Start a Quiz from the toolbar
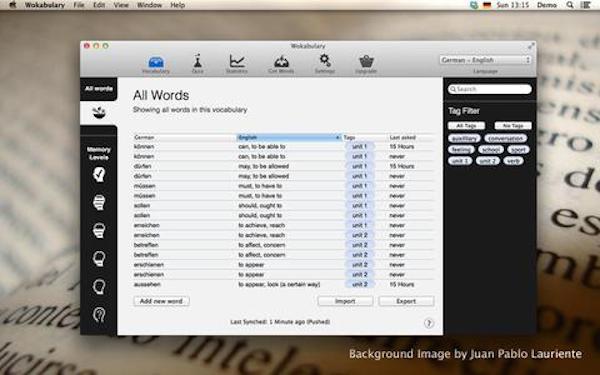 coord(197,64)
